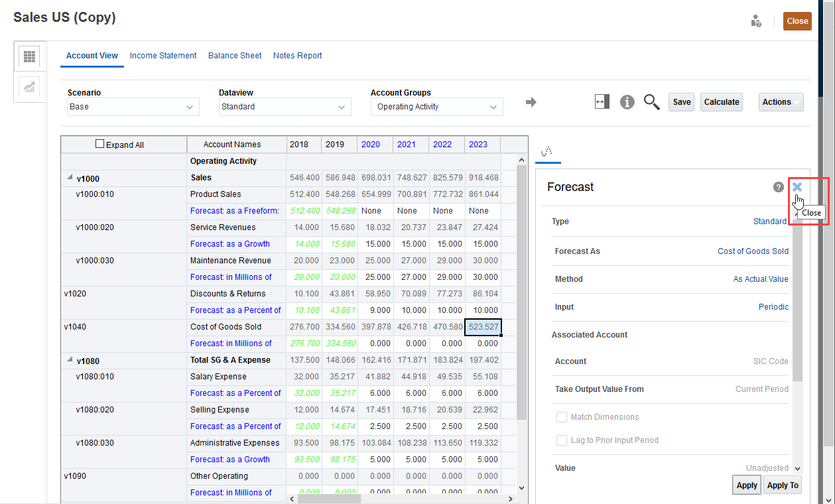Switch to Notes Report tab
835x504 pixels.
[x=298, y=56]
